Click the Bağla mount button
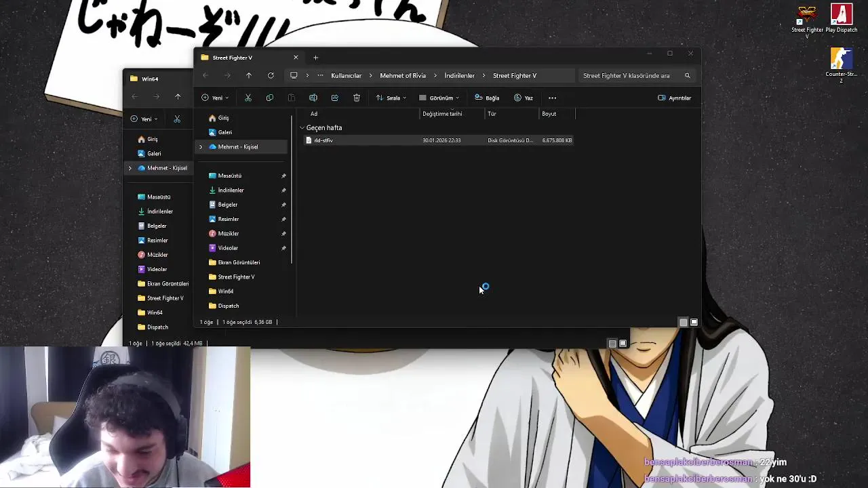868x488 pixels. pos(487,98)
